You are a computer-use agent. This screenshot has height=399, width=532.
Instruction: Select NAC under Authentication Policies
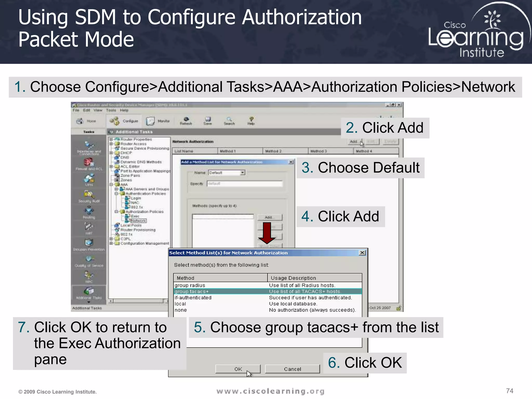pyautogui.click(x=135, y=203)
